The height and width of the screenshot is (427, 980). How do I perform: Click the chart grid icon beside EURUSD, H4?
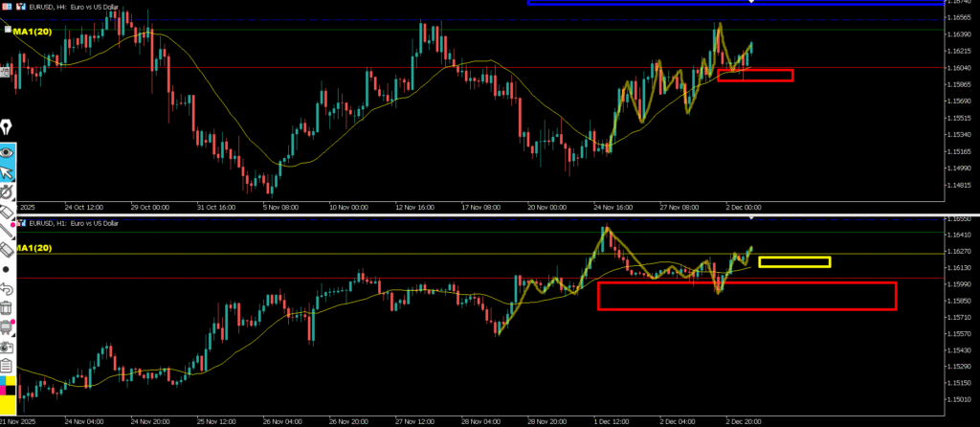(x=7, y=6)
